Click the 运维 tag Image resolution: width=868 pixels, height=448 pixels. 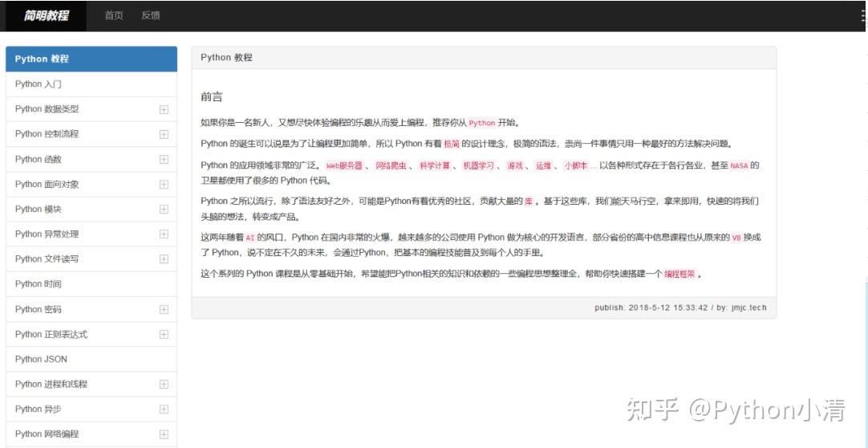544,165
